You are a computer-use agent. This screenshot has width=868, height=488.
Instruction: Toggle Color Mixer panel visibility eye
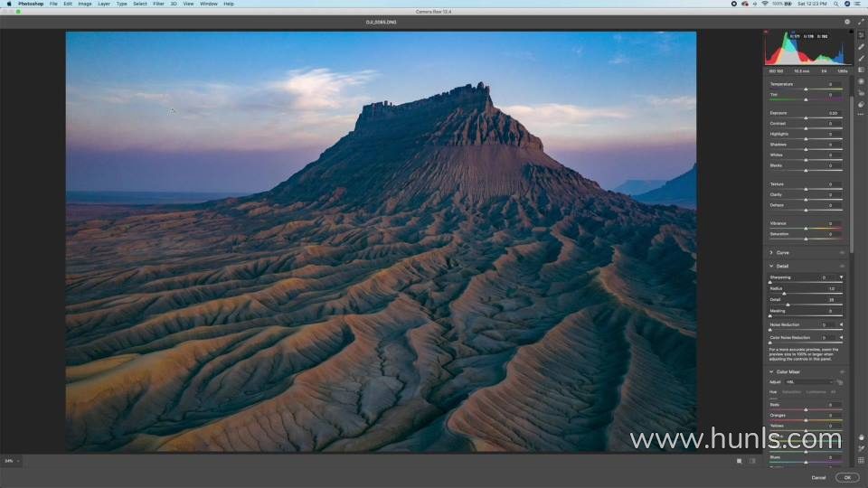842,371
